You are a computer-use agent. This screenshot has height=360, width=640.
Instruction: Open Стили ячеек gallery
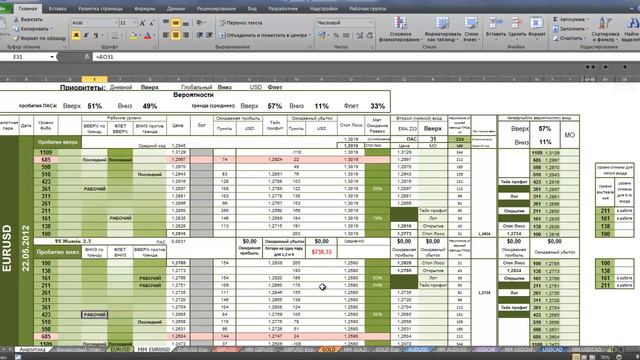(471, 29)
